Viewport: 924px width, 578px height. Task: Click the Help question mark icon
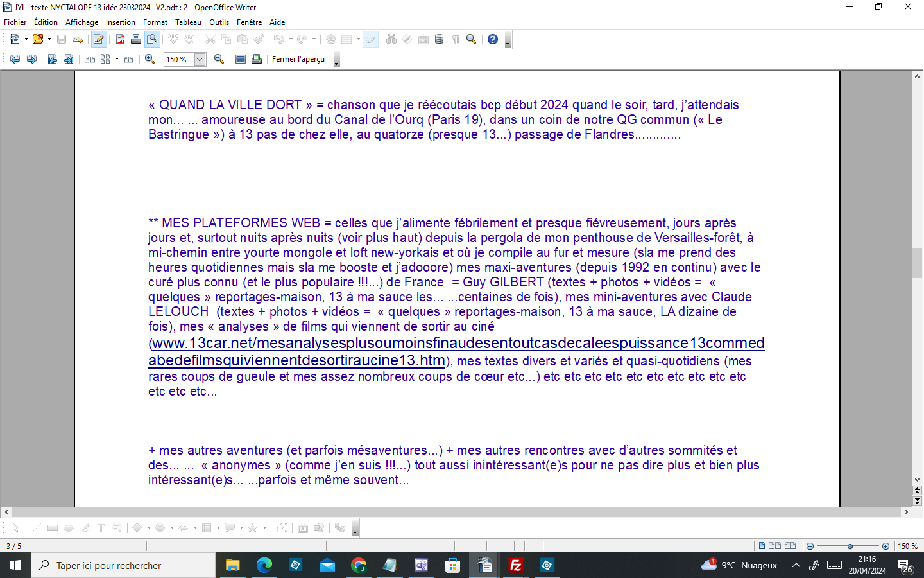tap(493, 39)
